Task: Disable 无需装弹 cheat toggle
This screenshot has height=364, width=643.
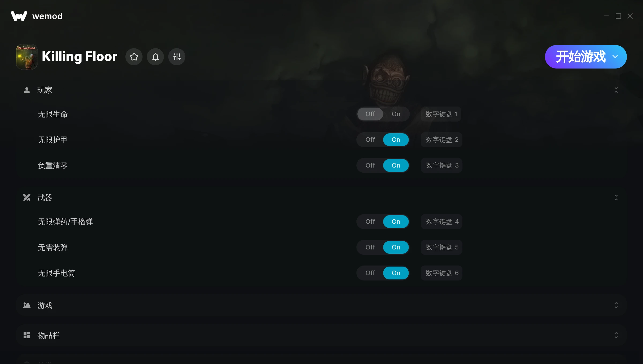Action: (370, 247)
